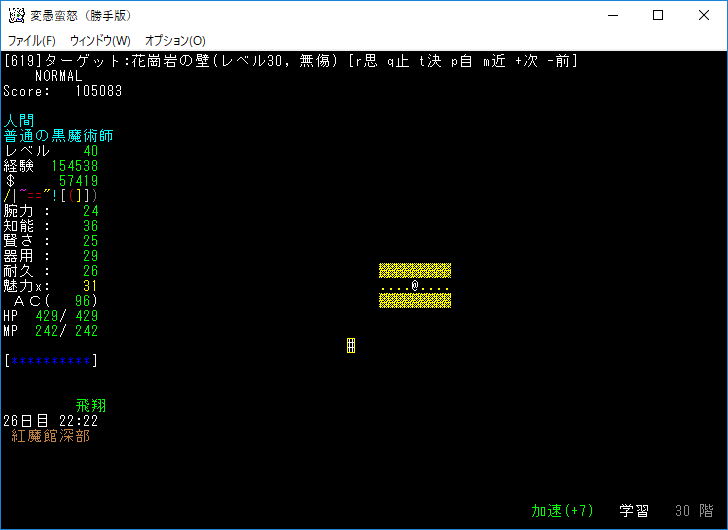The width and height of the screenshot is (728, 530).
Task: Click the equipment symbols row below the gold
Action: click(51, 196)
